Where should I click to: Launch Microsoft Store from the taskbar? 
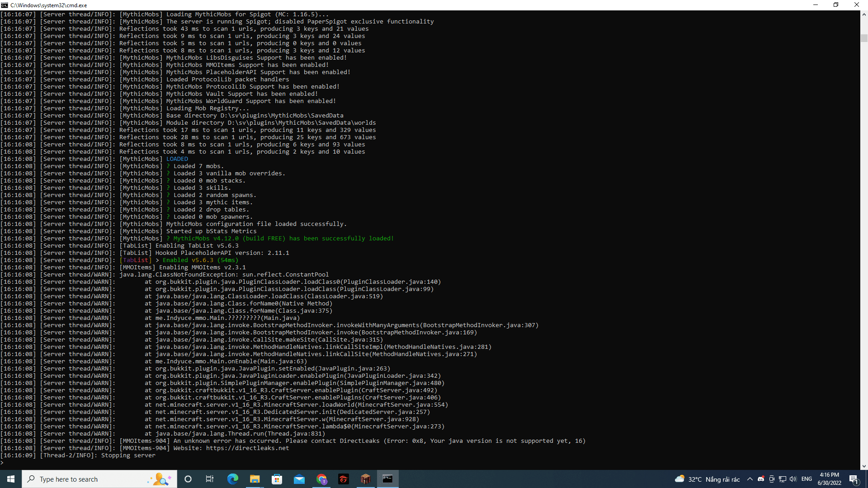pyautogui.click(x=277, y=479)
